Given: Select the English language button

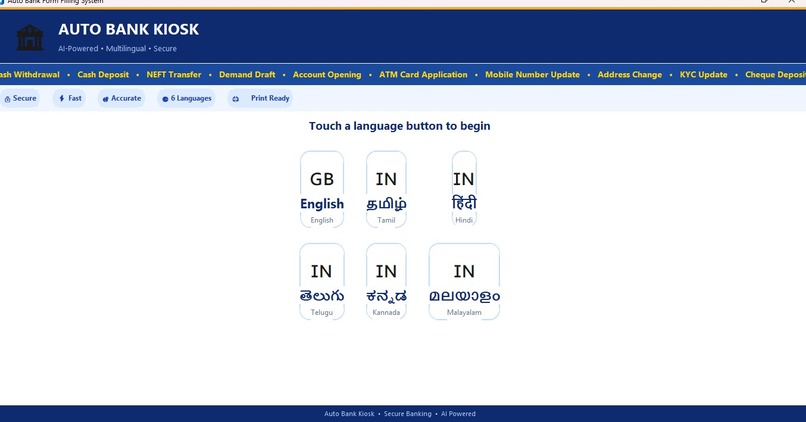Looking at the screenshot, I should [x=322, y=189].
